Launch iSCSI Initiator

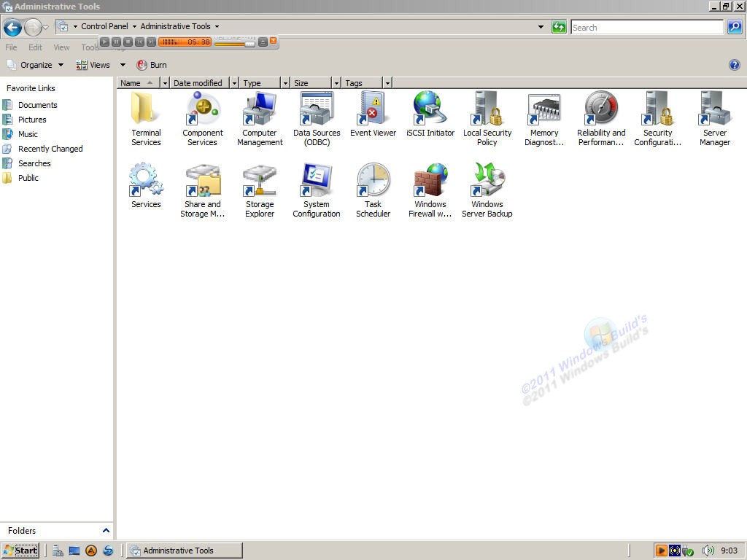(x=430, y=114)
